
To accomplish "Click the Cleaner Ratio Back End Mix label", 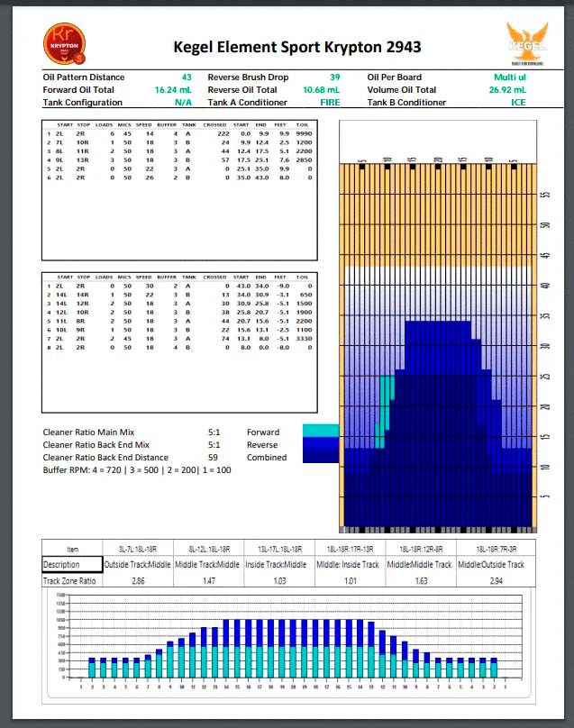I will [96, 445].
